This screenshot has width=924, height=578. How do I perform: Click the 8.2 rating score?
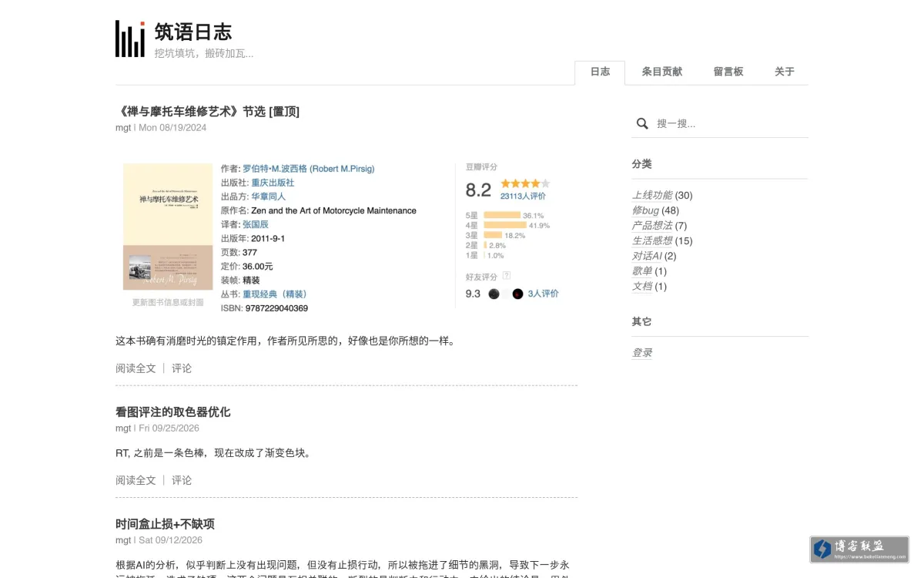(x=478, y=190)
